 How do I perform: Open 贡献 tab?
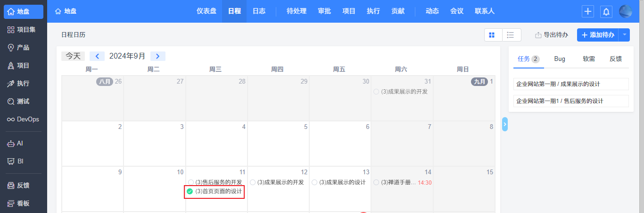pyautogui.click(x=398, y=11)
